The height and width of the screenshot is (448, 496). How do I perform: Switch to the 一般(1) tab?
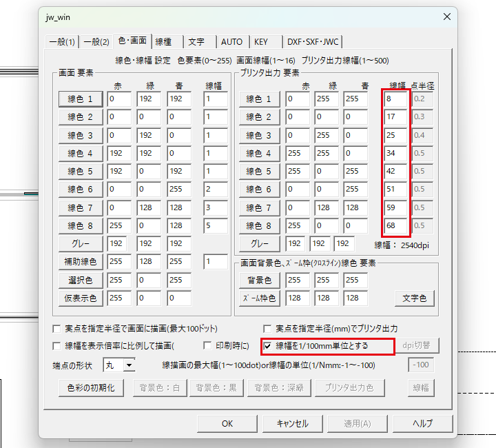coord(62,42)
